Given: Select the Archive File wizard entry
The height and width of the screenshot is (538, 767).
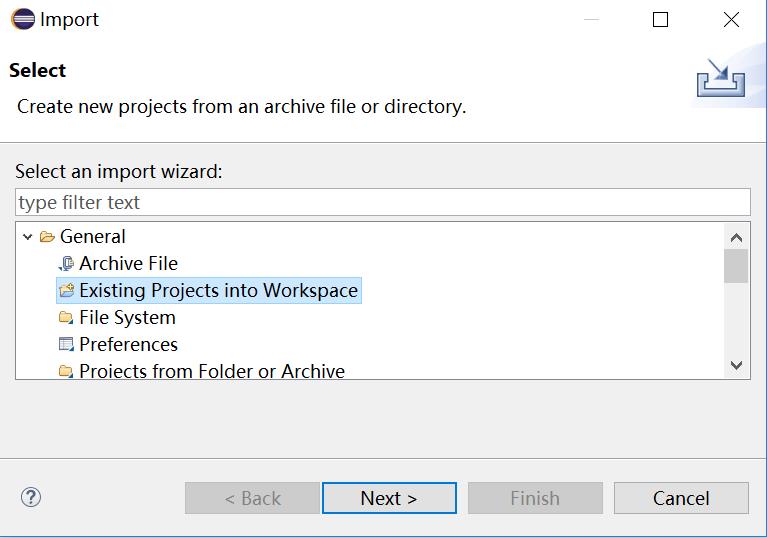Looking at the screenshot, I should [x=129, y=264].
